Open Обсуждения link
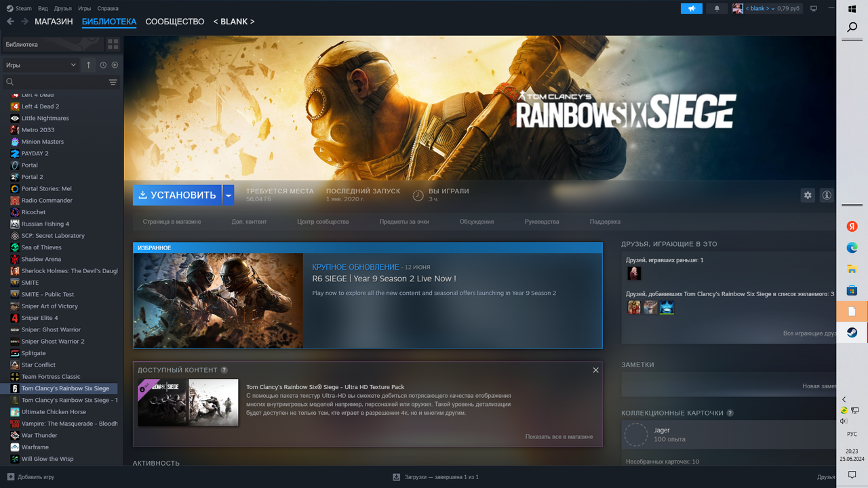The image size is (868, 488). click(477, 222)
